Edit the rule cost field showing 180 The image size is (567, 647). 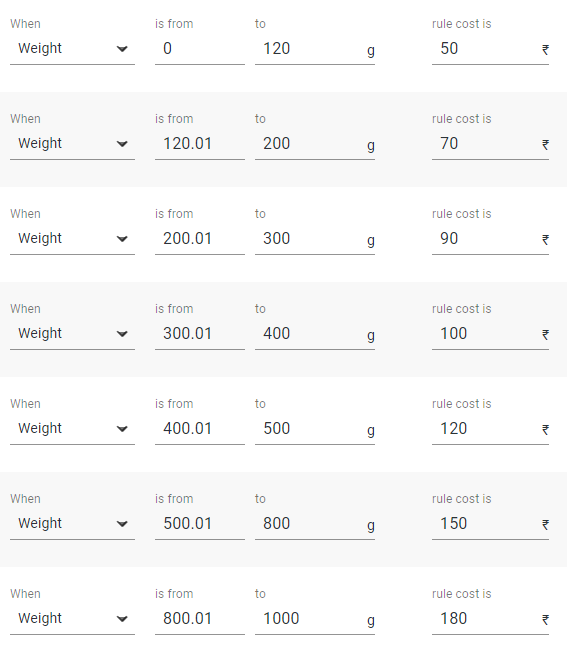(x=490, y=618)
